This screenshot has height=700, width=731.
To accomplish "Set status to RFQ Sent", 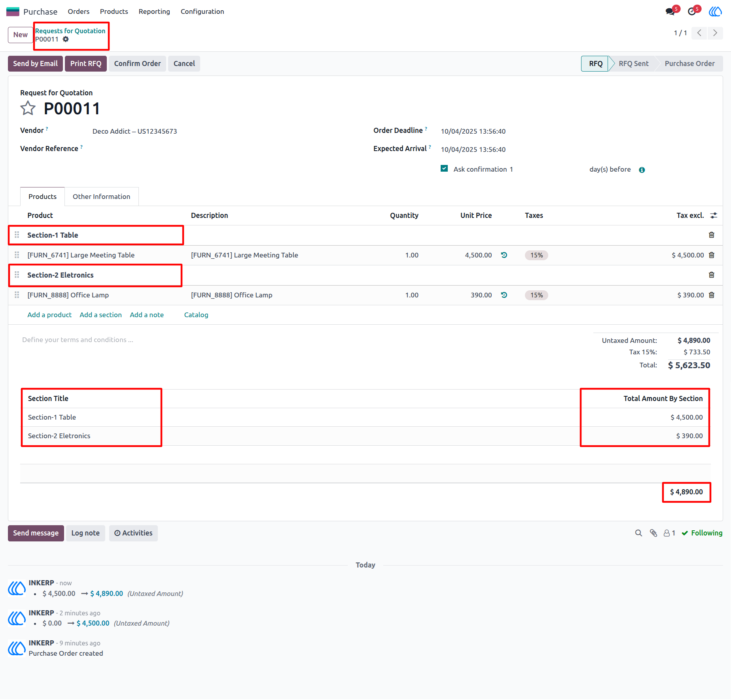I will [633, 64].
